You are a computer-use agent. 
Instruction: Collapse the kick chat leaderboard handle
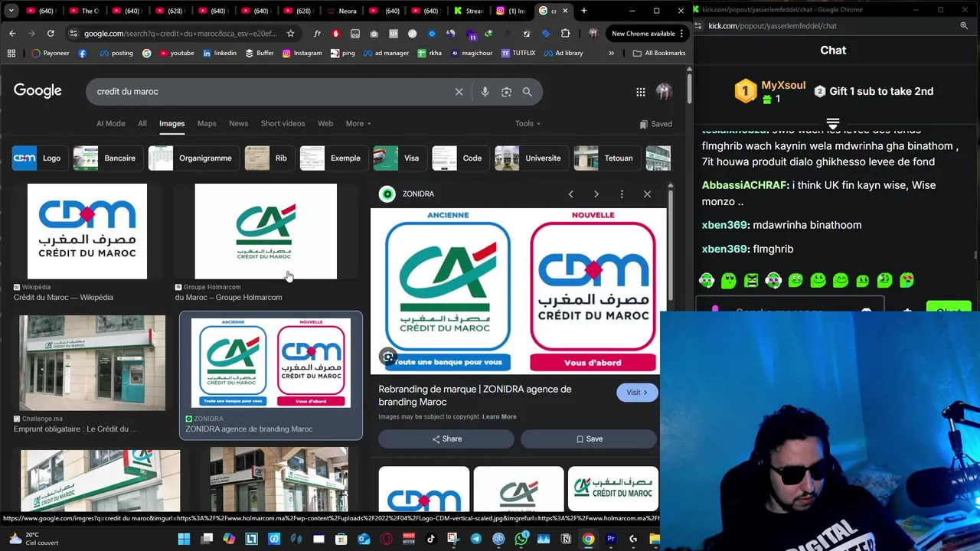833,122
